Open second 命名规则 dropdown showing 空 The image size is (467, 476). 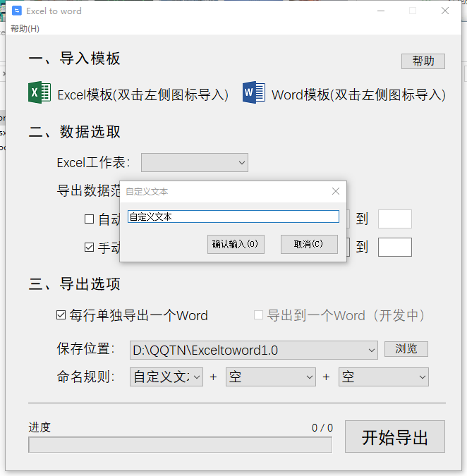271,377
